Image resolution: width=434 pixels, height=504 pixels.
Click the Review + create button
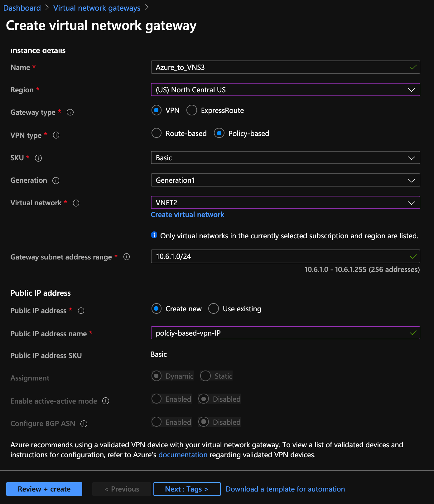pos(44,489)
